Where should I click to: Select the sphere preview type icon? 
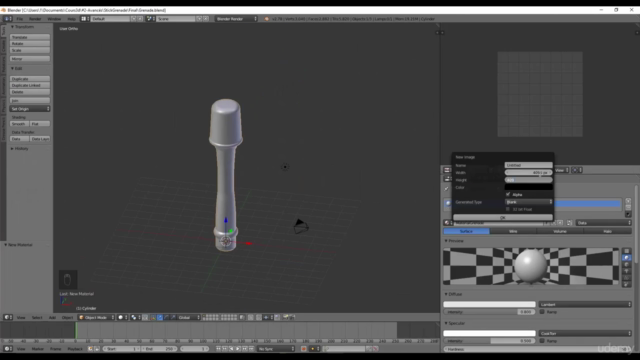627,258
